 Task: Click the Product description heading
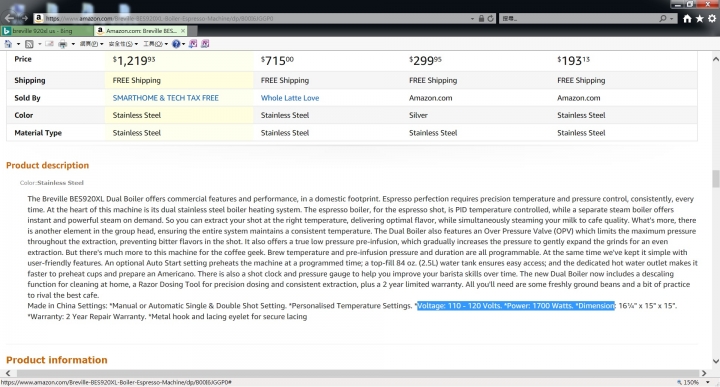(x=47, y=165)
